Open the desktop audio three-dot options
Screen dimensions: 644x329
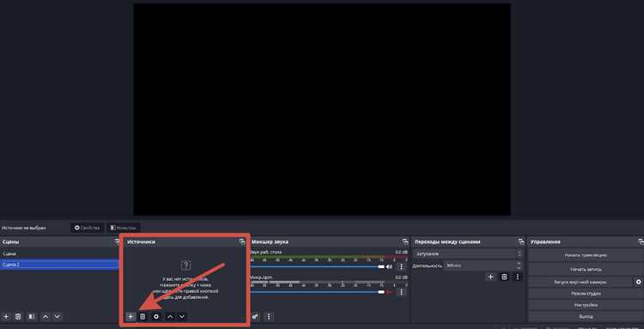pos(401,266)
